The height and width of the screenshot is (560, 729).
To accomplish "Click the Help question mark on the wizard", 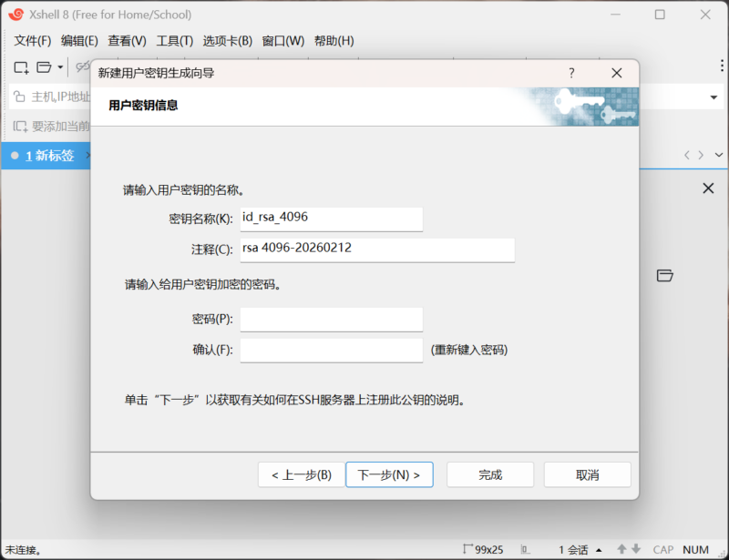I will tap(571, 73).
